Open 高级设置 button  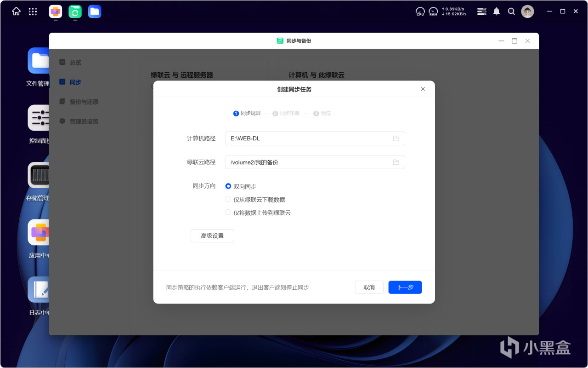coord(212,236)
